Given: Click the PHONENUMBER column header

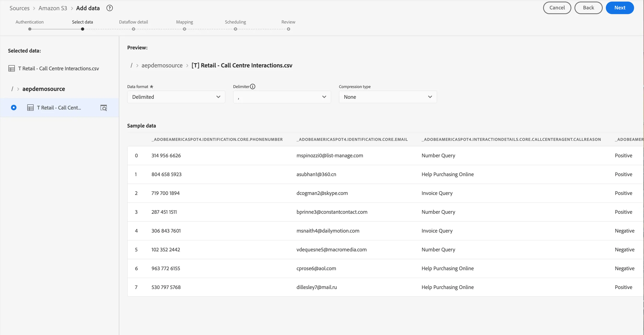Looking at the screenshot, I should pyautogui.click(x=217, y=140).
